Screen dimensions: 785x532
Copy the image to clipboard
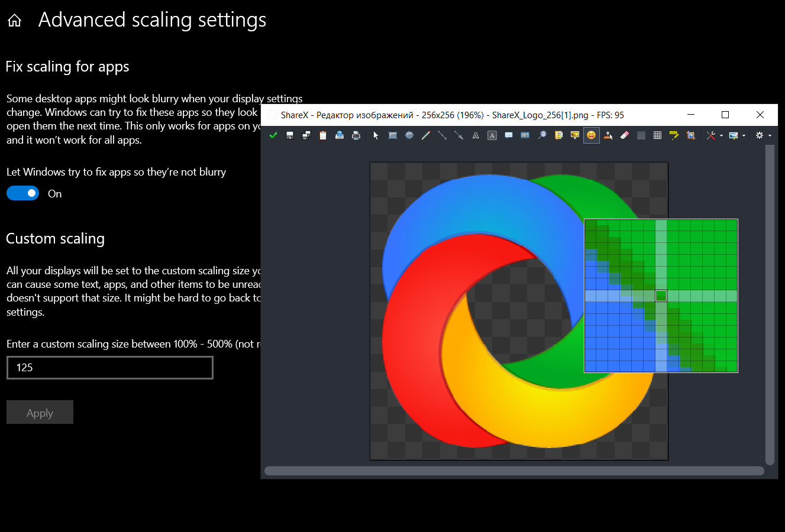(322, 135)
